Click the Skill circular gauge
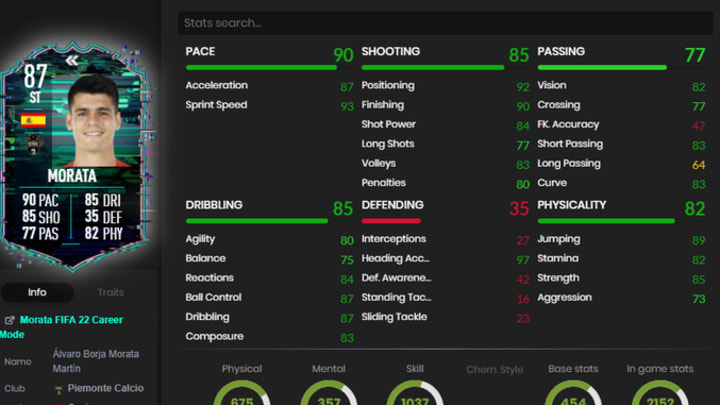Image resolution: width=720 pixels, height=405 pixels. [x=415, y=393]
